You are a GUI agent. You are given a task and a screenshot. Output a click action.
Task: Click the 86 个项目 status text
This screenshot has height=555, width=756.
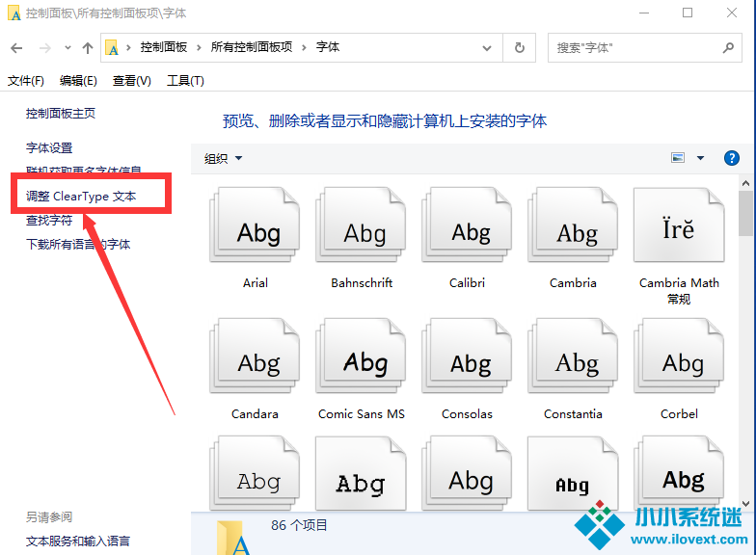(x=299, y=525)
